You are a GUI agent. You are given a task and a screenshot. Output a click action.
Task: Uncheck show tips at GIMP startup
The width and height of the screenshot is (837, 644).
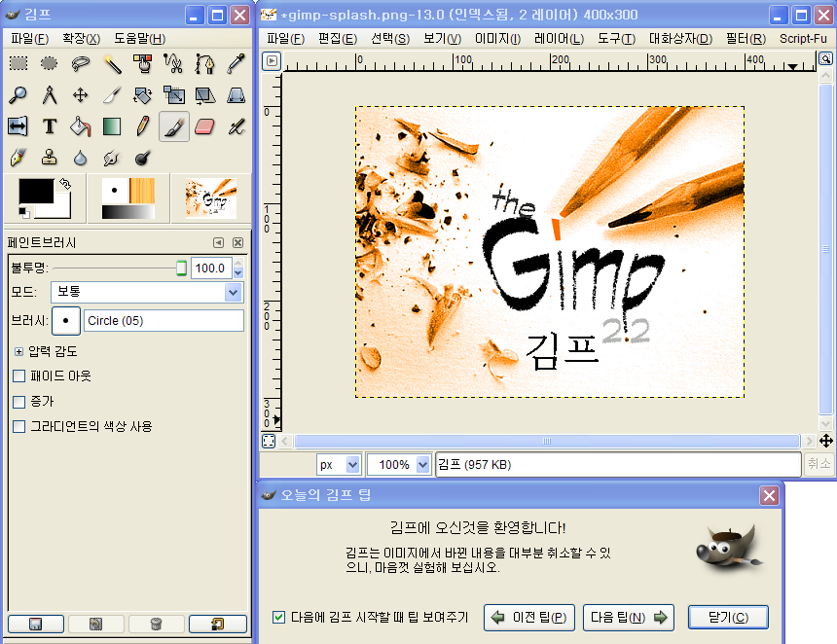coord(278,618)
